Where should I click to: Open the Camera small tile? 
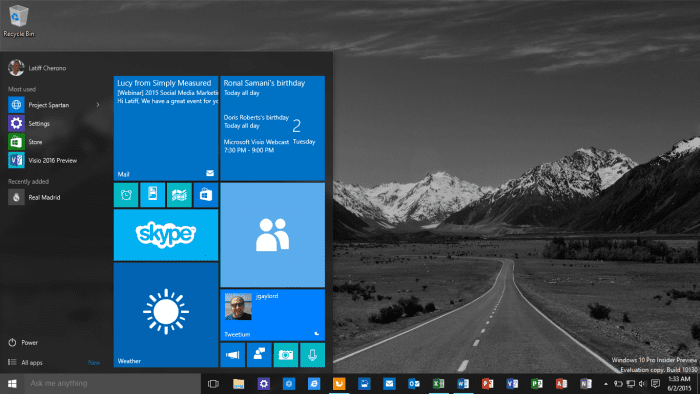286,355
